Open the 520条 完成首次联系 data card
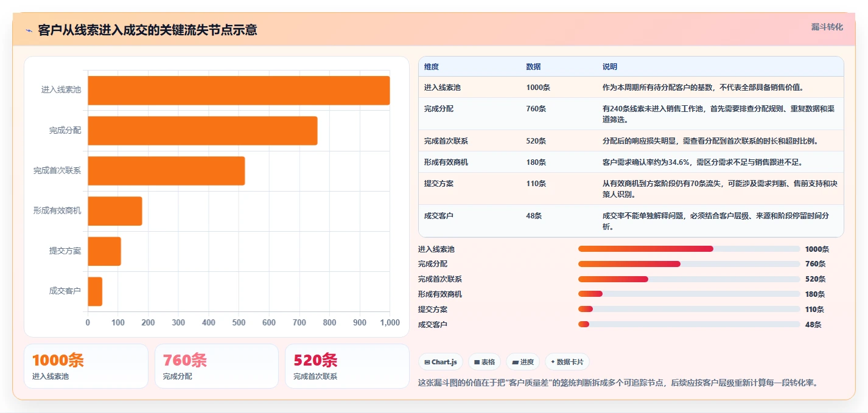The image size is (868, 413). tap(347, 366)
